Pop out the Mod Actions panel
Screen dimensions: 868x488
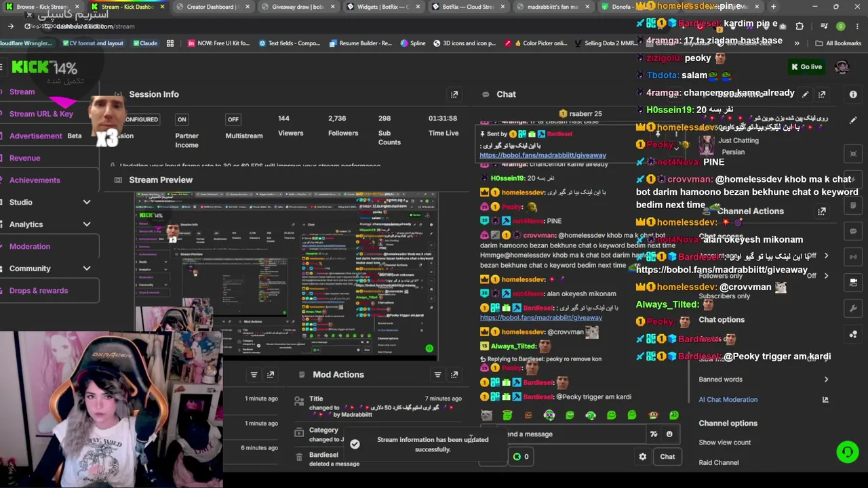pyautogui.click(x=454, y=374)
